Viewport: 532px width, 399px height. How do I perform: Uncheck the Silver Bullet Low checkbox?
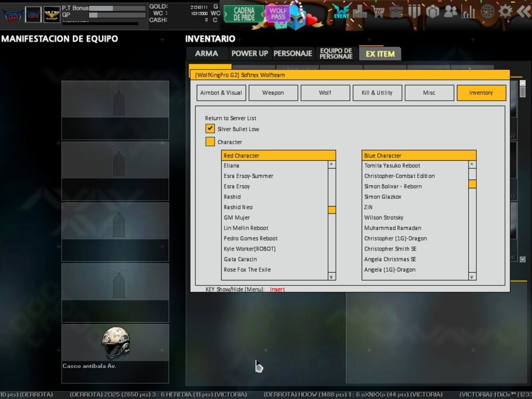click(x=210, y=129)
